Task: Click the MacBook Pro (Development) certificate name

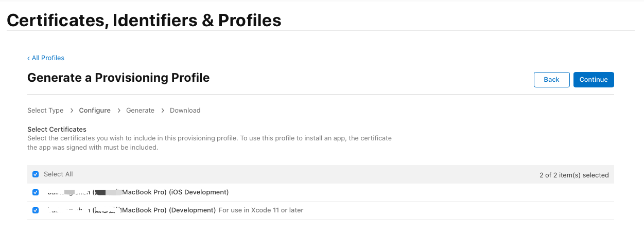Action: pos(131,210)
